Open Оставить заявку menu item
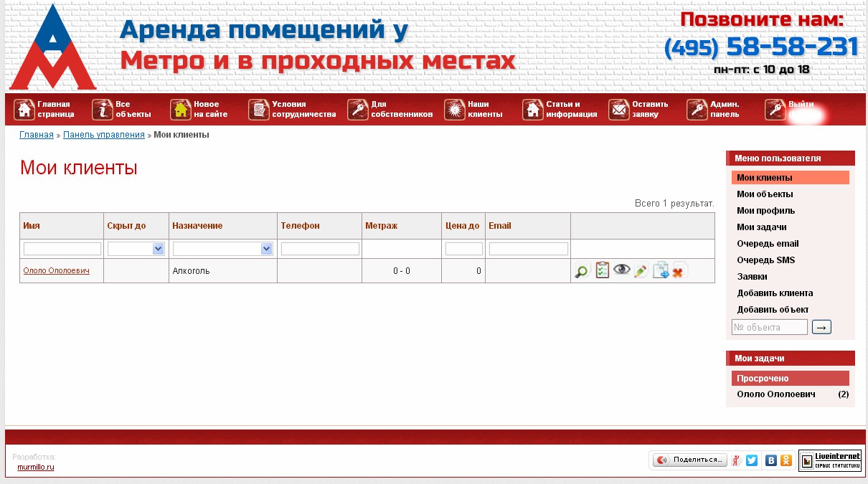 point(650,109)
